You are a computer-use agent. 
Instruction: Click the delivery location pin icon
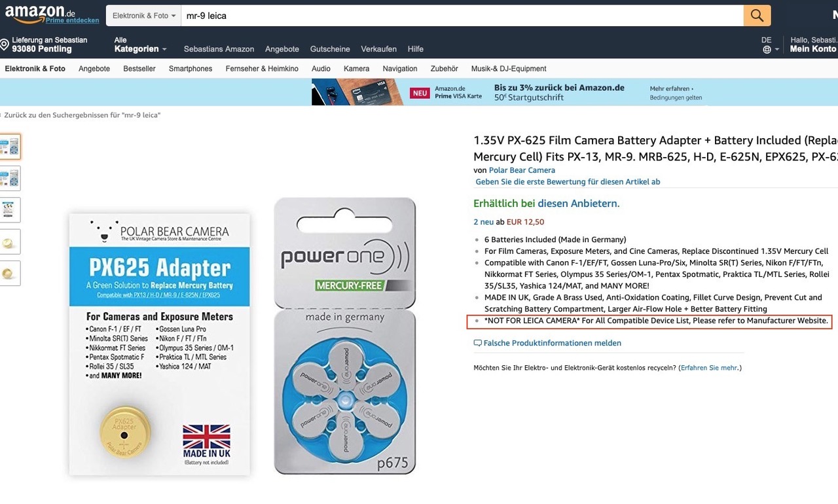(5, 45)
